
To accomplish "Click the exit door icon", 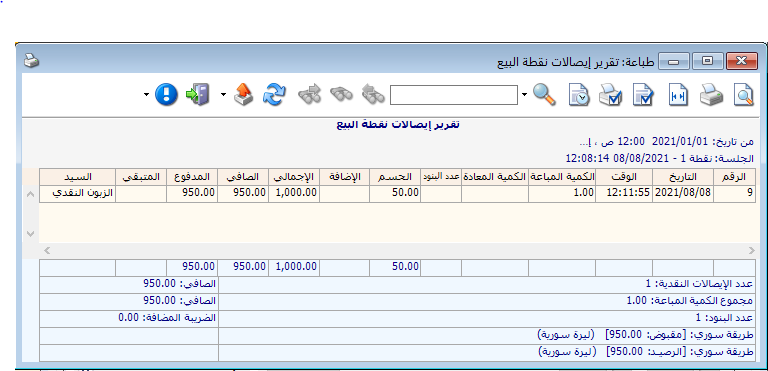I will coord(198,94).
